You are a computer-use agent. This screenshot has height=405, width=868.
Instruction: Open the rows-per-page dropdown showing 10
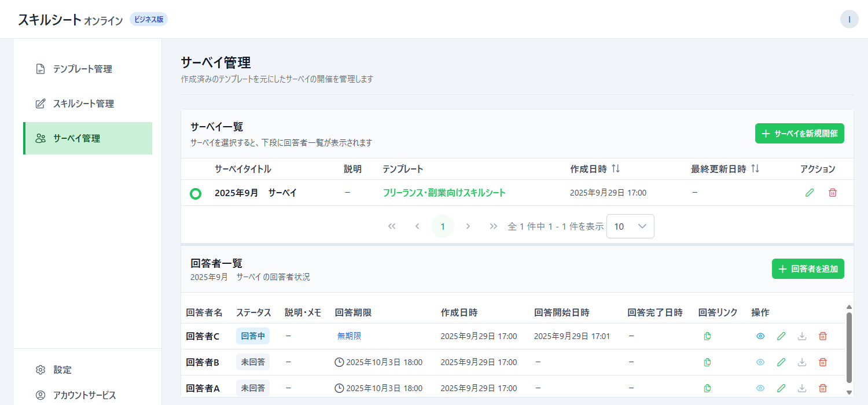coord(630,226)
